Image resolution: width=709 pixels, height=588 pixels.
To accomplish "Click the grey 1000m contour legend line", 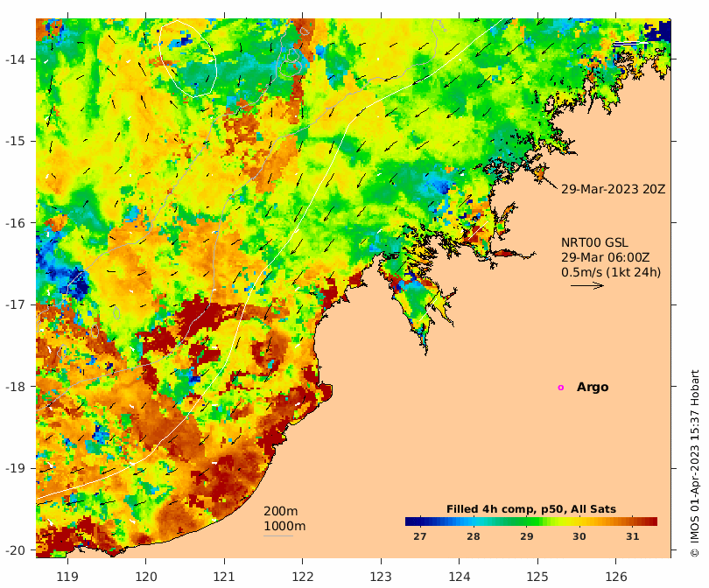I will click(x=278, y=536).
